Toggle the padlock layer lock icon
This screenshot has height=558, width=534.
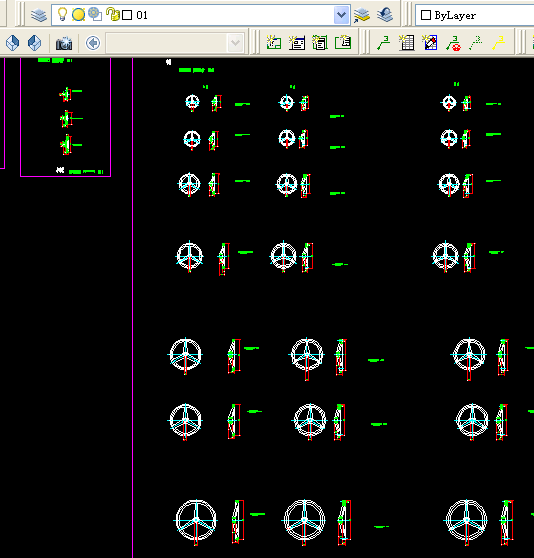[113, 15]
